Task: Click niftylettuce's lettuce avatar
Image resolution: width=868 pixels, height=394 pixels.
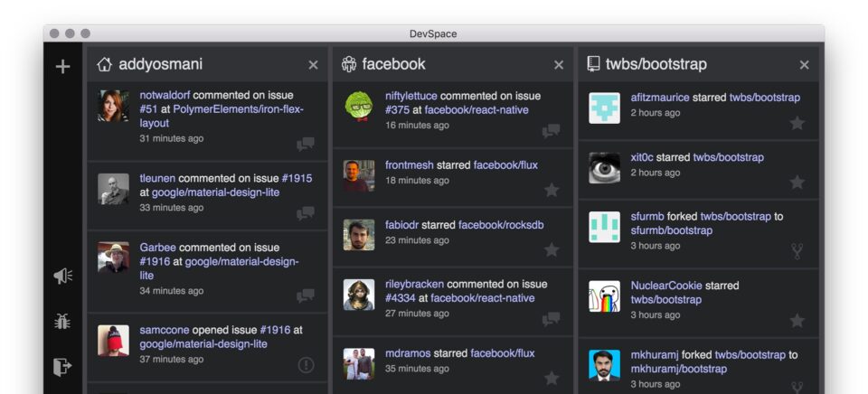Action: pos(359,107)
